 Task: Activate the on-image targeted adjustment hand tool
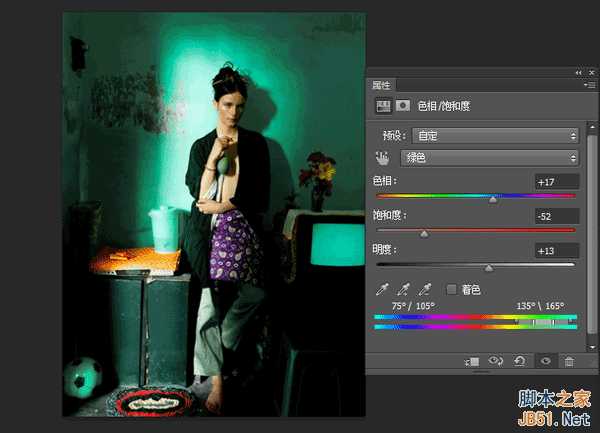pyautogui.click(x=381, y=157)
